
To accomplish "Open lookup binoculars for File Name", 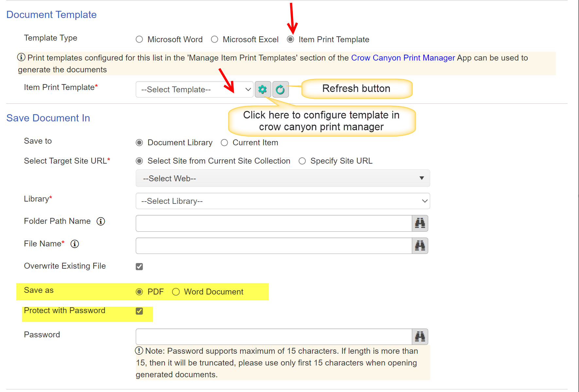I will (420, 245).
